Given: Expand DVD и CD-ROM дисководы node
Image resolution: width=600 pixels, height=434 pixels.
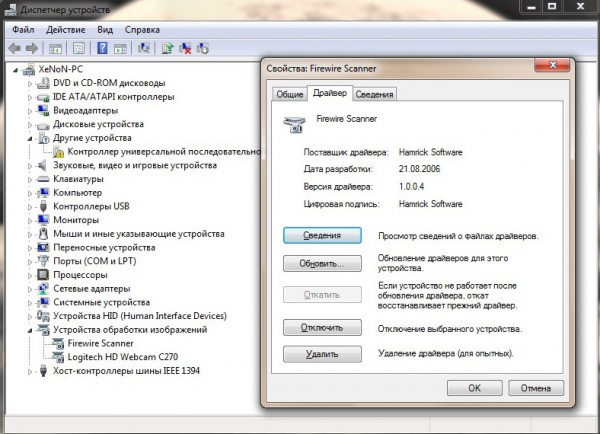Looking at the screenshot, I should pyautogui.click(x=27, y=82).
